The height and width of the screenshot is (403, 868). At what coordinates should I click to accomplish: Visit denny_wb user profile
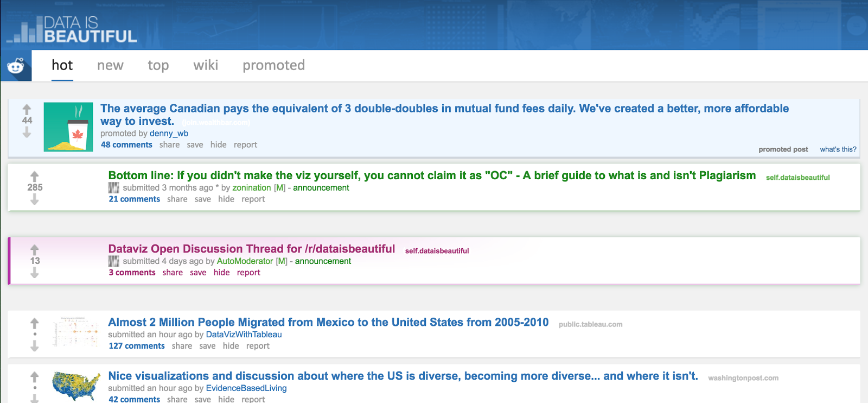tap(169, 133)
